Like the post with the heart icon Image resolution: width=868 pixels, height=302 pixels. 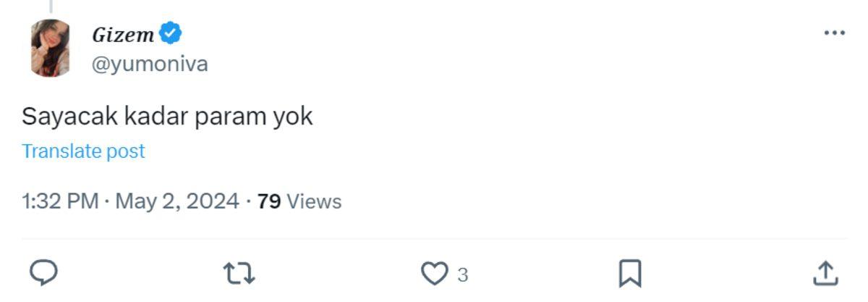tap(434, 274)
